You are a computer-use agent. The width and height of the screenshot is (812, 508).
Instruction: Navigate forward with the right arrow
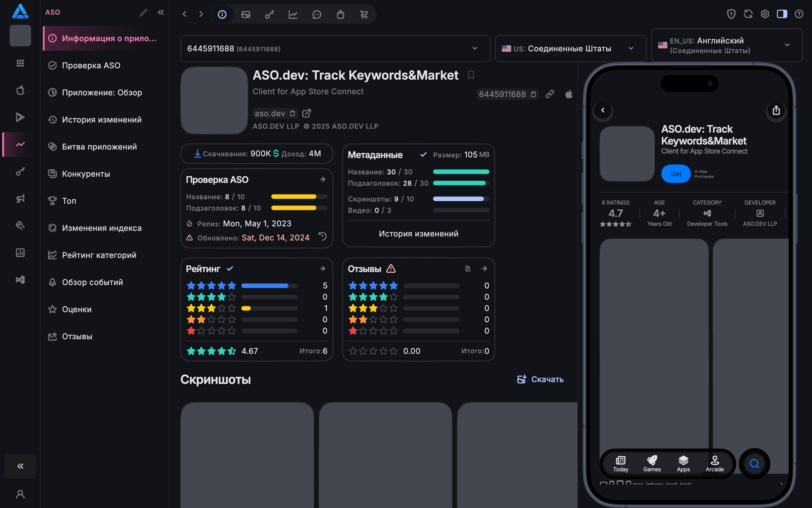(x=201, y=14)
